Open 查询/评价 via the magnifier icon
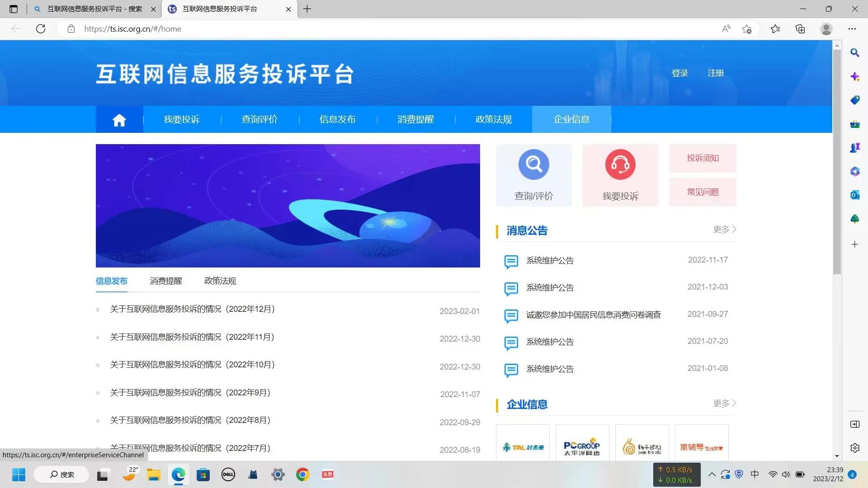This screenshot has height=488, width=868. 533,164
